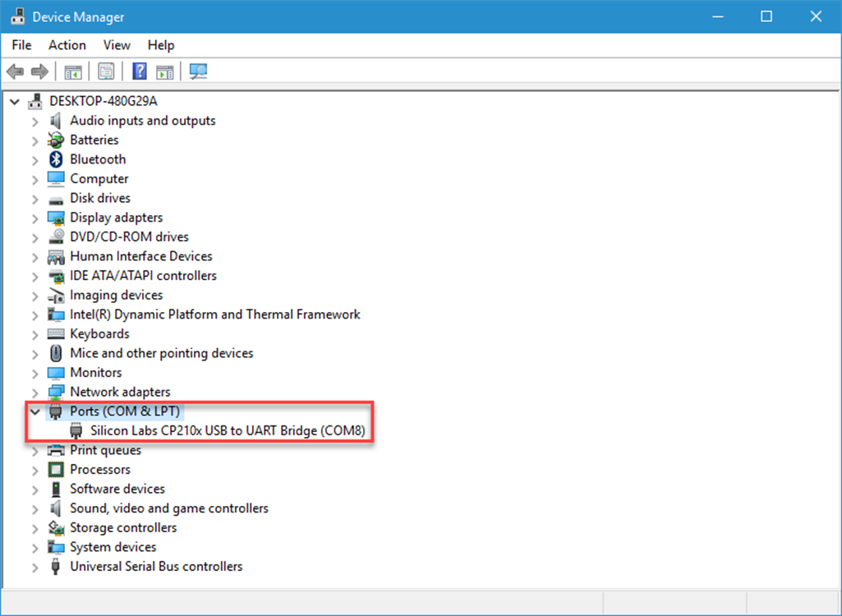Click the Network adapters icon
Viewport: 842px width, 616px height.
click(x=56, y=392)
